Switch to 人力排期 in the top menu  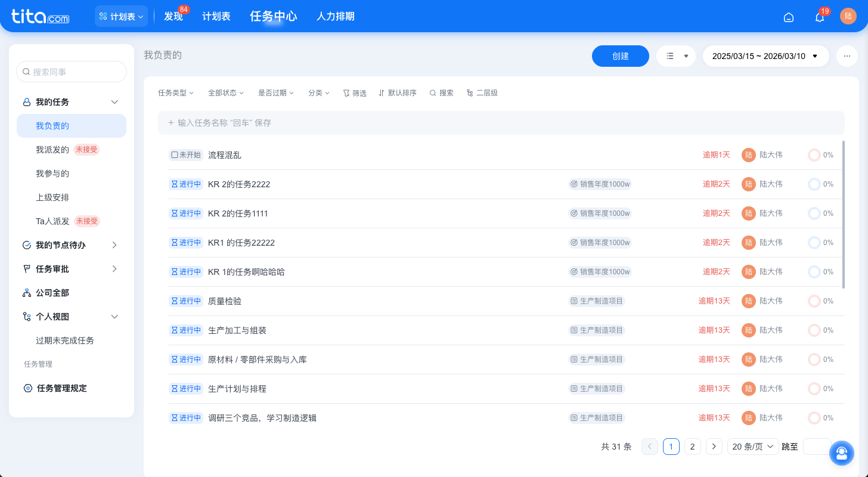tap(336, 16)
